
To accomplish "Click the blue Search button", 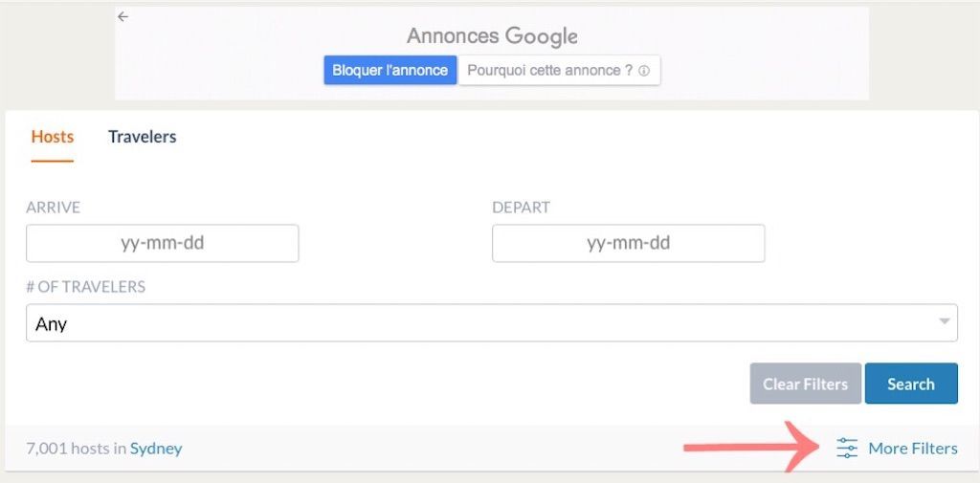I will point(911,384).
